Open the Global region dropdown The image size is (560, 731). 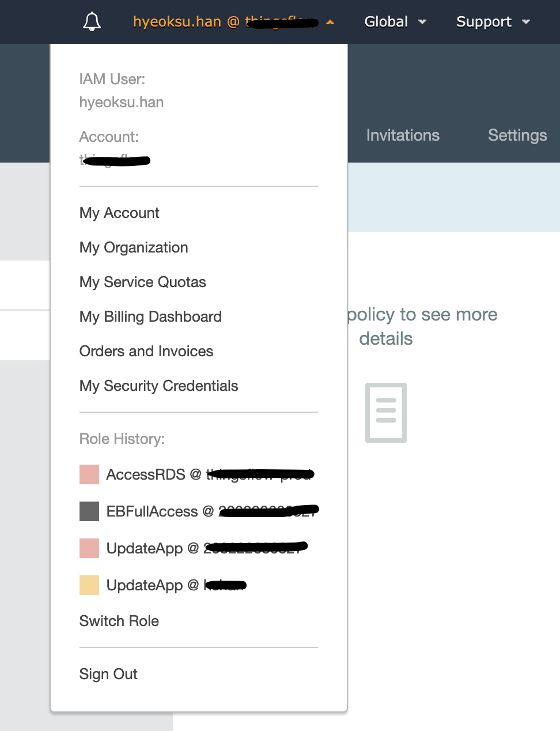pos(395,22)
